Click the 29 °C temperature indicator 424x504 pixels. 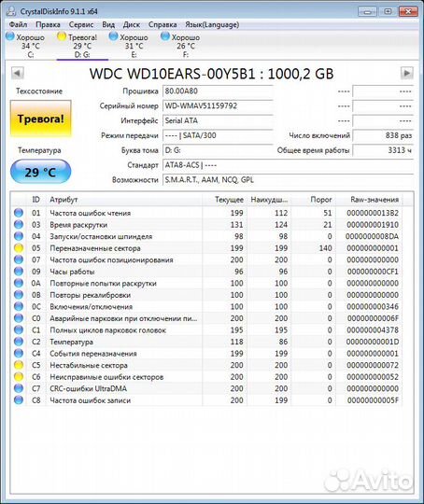pyautogui.click(x=41, y=172)
